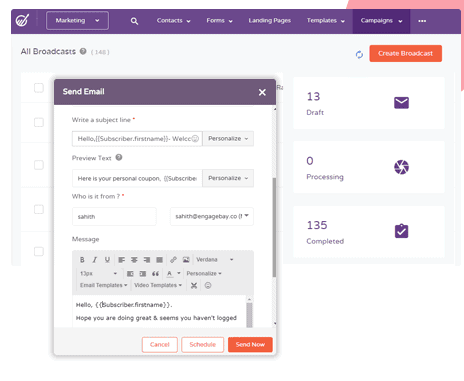Click the outdent icon in the editor
This screenshot has width=464, height=381.
(x=130, y=274)
